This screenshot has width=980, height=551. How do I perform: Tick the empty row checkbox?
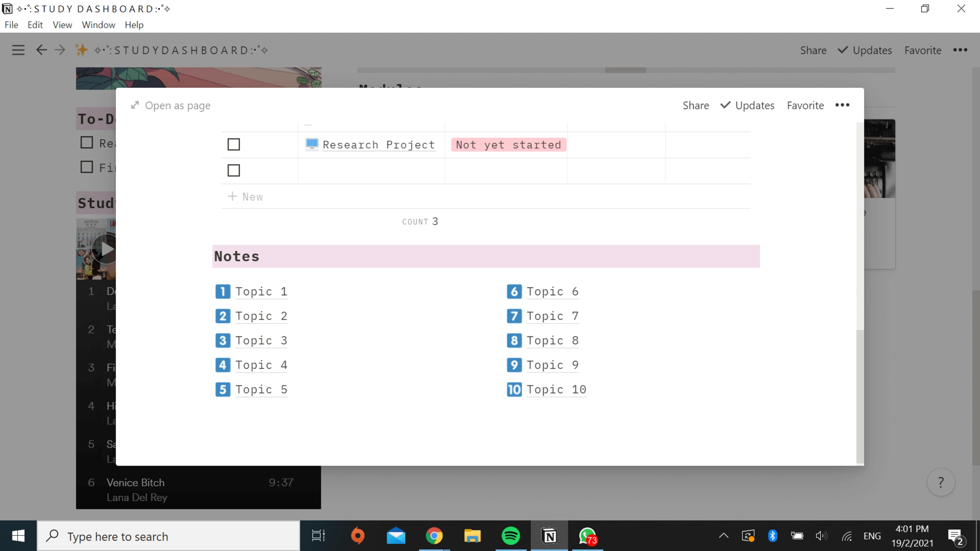coord(234,171)
